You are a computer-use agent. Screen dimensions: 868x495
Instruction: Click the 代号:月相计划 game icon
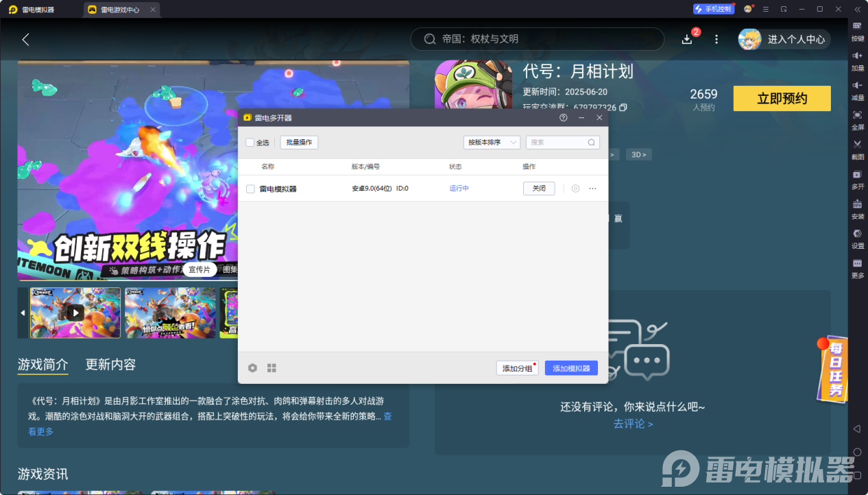click(x=474, y=84)
